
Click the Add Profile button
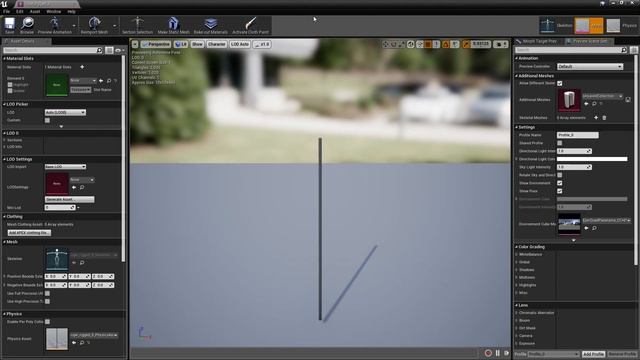593,354
